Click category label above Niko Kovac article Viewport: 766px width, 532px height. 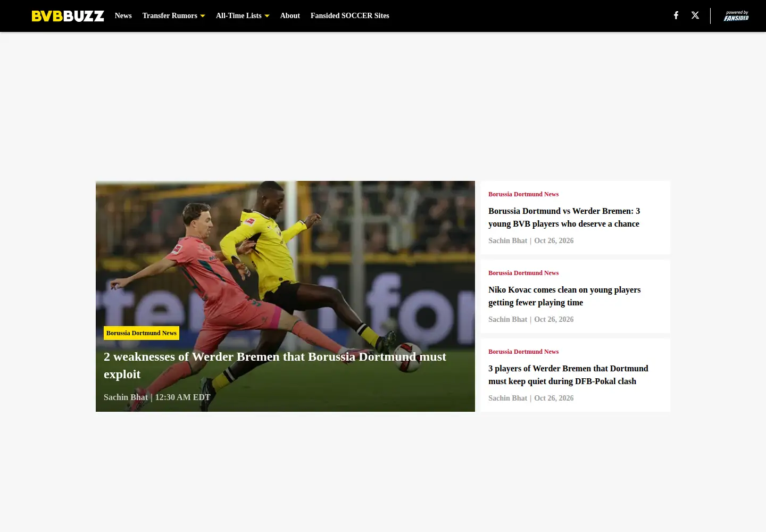pyautogui.click(x=523, y=273)
